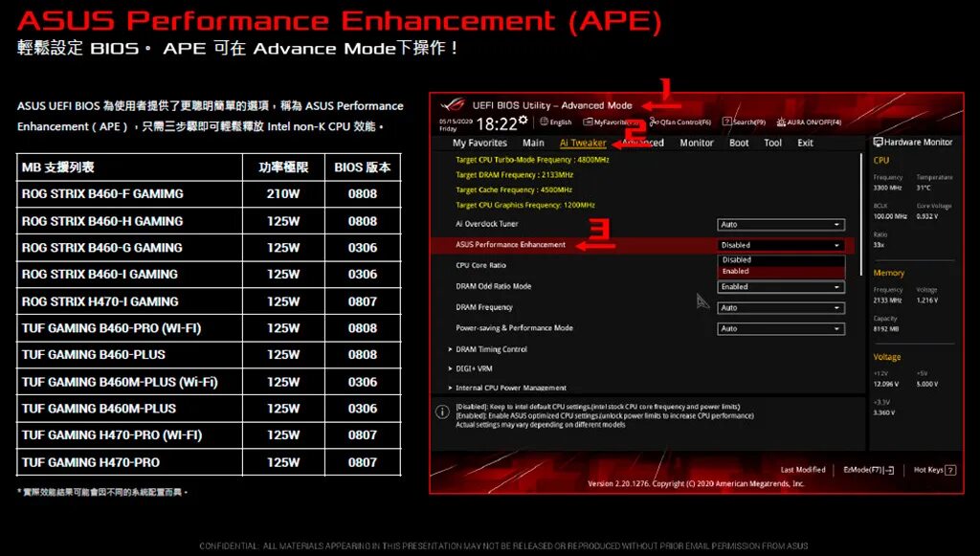980x556 pixels.
Task: Click the Hot Keys question mark icon
Action: (950, 470)
